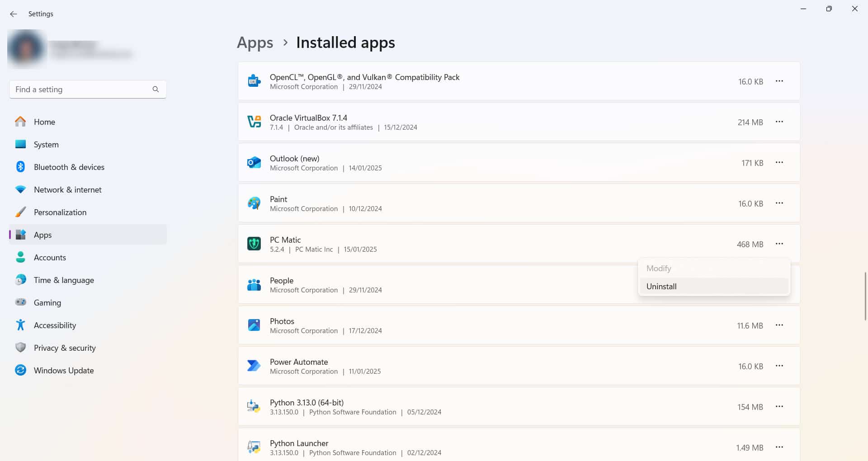Click the back arrow in Settings
The height and width of the screenshot is (461, 868).
14,14
